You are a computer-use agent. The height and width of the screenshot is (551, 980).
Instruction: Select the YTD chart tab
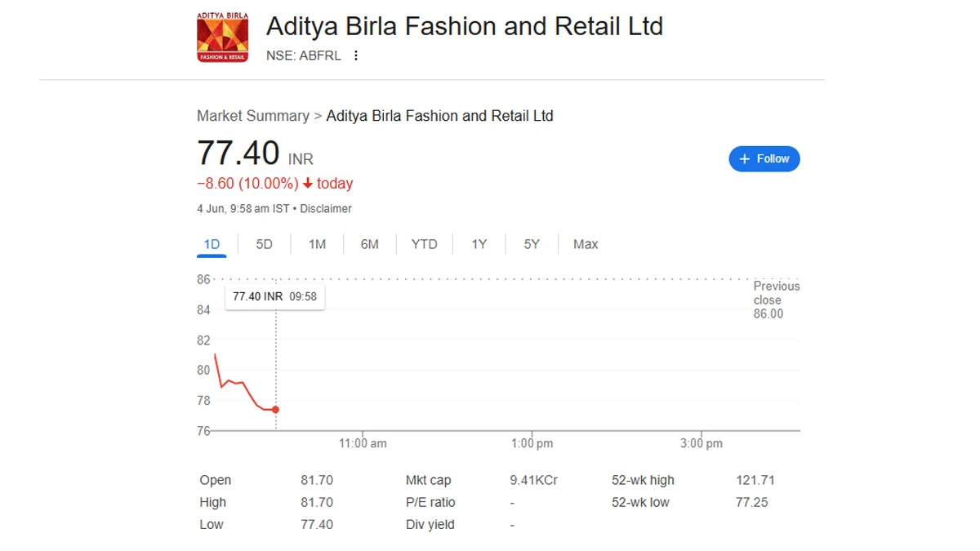tap(424, 244)
